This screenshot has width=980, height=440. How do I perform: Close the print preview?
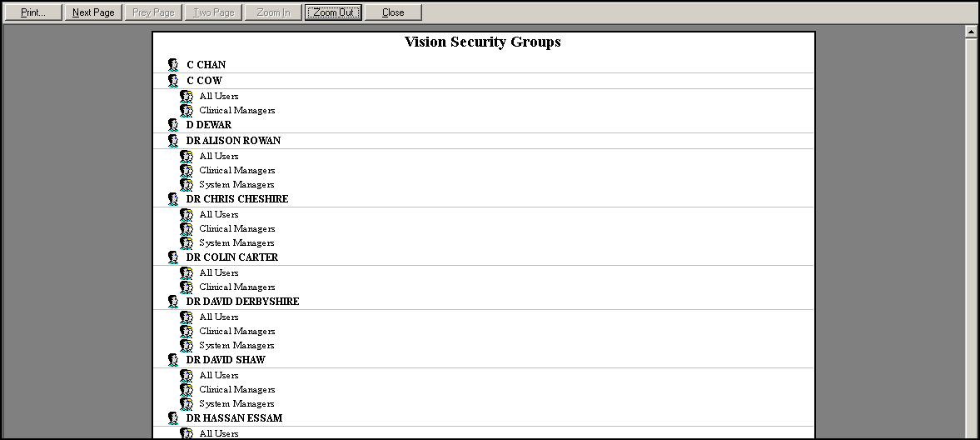[393, 12]
